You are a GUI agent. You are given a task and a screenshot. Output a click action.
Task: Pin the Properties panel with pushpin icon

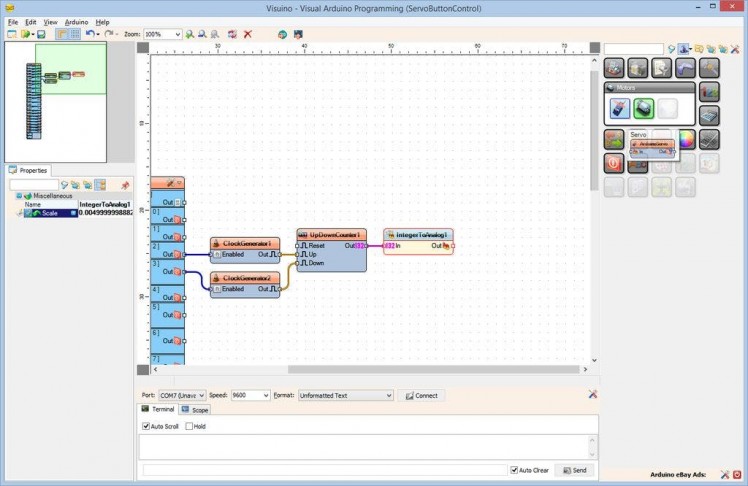coord(125,185)
